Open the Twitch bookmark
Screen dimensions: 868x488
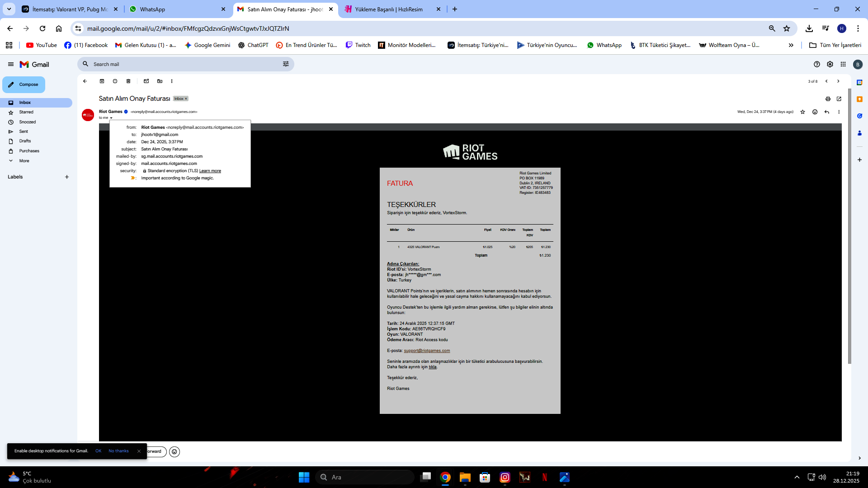point(358,45)
